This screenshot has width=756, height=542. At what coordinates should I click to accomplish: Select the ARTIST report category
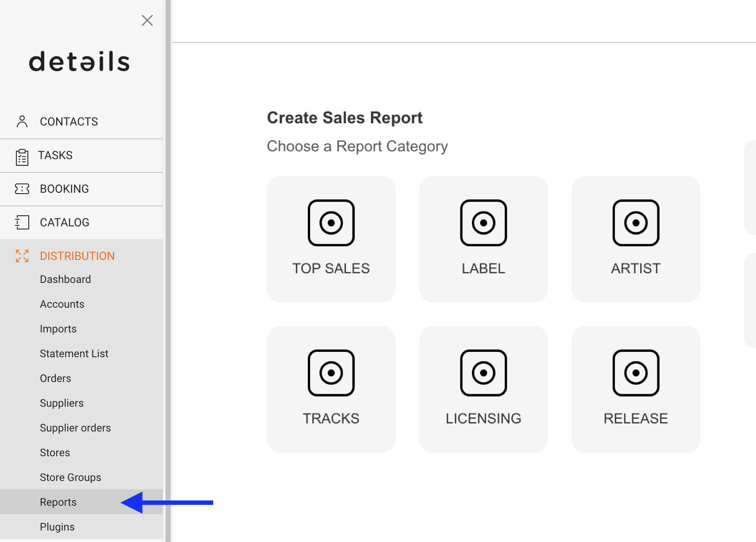(636, 239)
